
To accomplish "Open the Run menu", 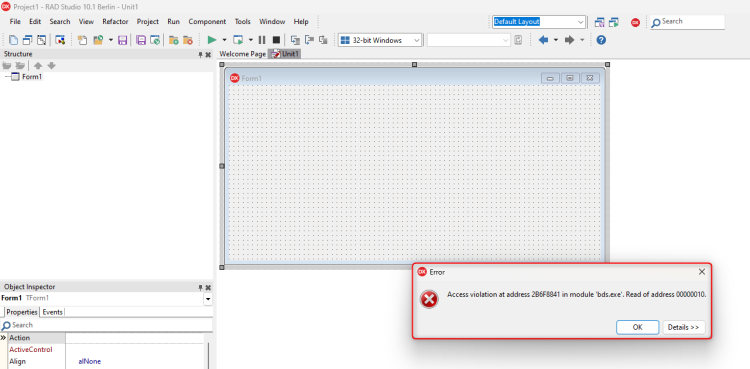I will (x=174, y=22).
